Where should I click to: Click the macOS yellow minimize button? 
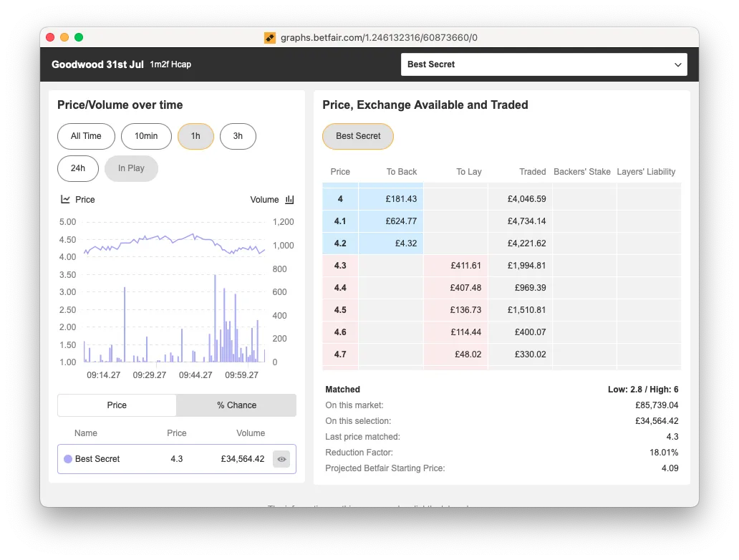[64, 37]
